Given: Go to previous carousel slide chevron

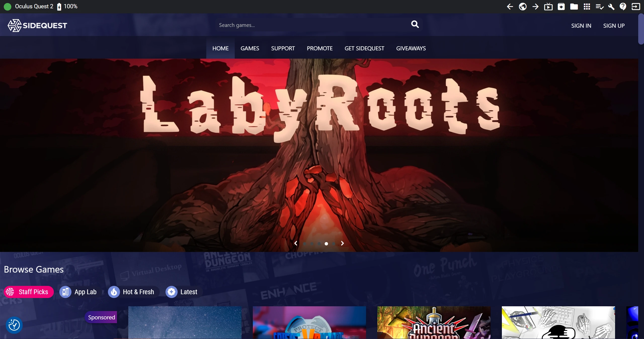Looking at the screenshot, I should (296, 243).
